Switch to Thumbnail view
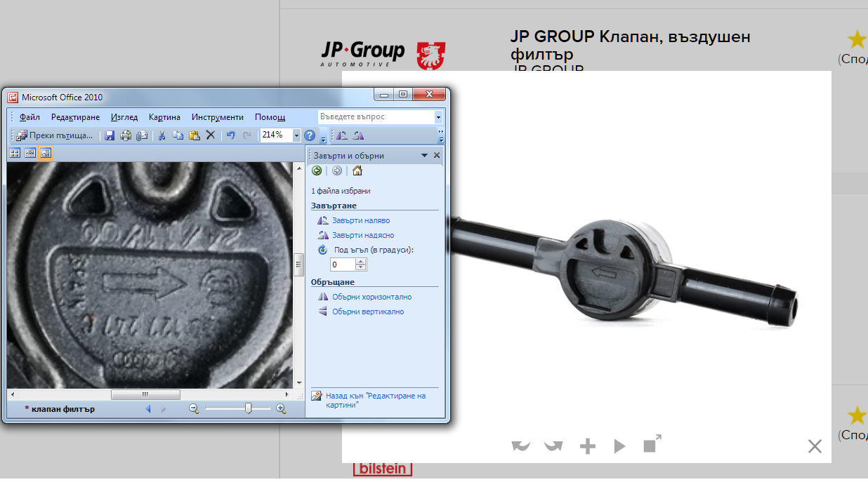 [x=15, y=154]
